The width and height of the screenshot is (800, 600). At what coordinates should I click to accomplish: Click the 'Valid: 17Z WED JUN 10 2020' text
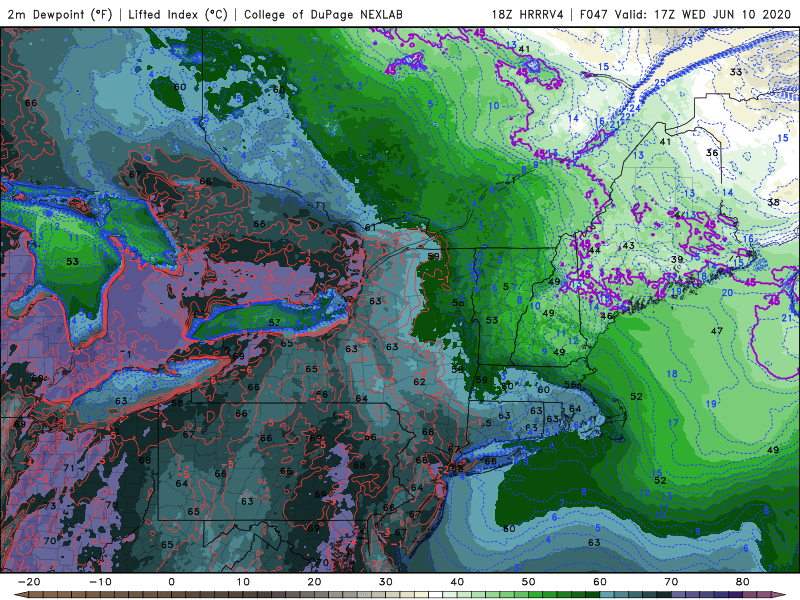pos(704,14)
